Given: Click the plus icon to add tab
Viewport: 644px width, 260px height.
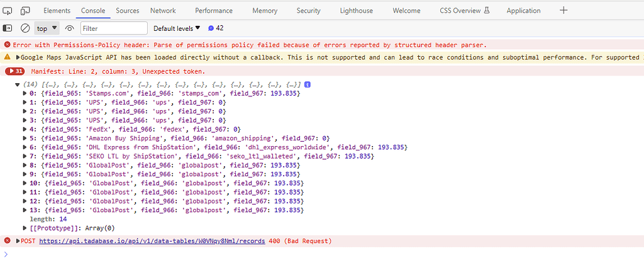Looking at the screenshot, I should pos(563,11).
